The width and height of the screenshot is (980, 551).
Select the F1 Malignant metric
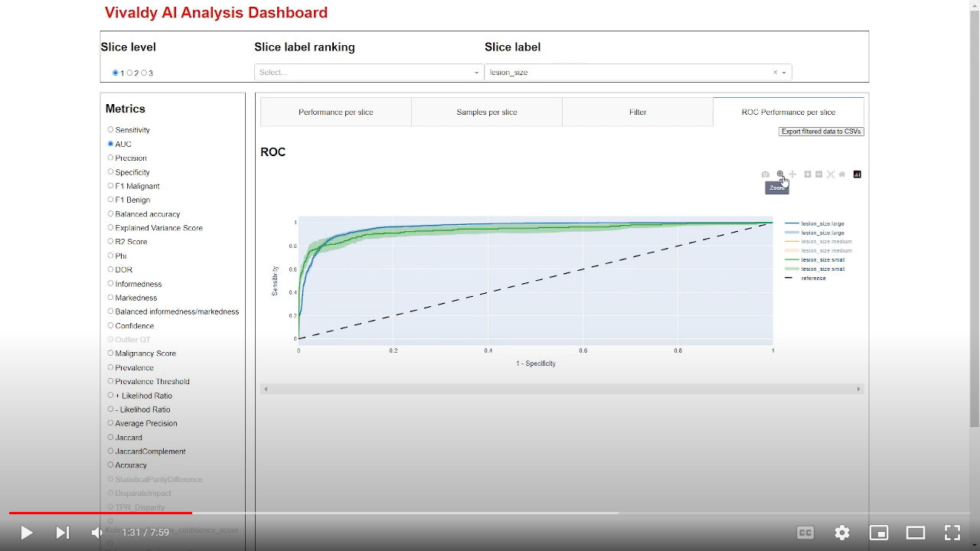coord(111,186)
